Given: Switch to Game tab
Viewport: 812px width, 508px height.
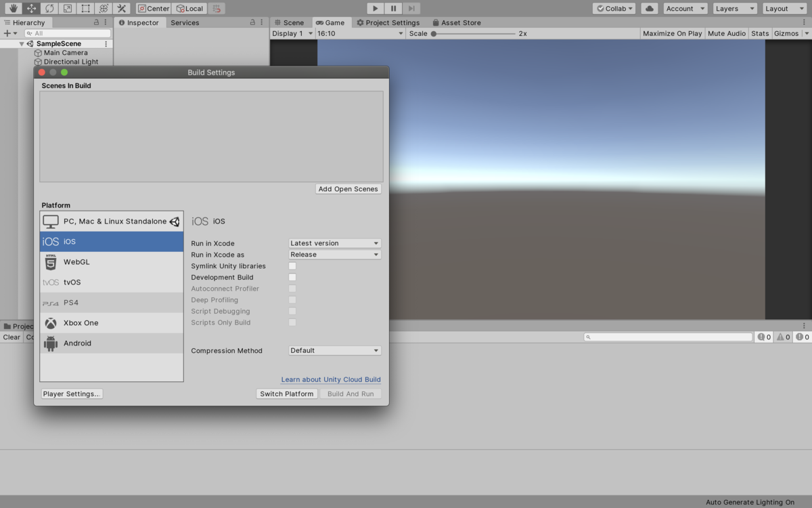Looking at the screenshot, I should 330,22.
